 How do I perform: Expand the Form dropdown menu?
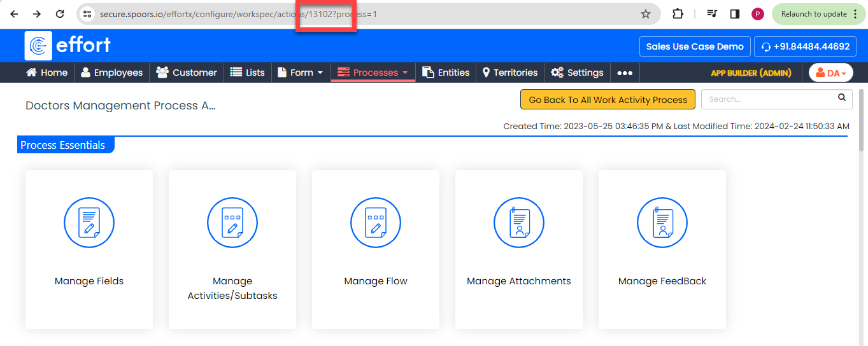tap(301, 73)
